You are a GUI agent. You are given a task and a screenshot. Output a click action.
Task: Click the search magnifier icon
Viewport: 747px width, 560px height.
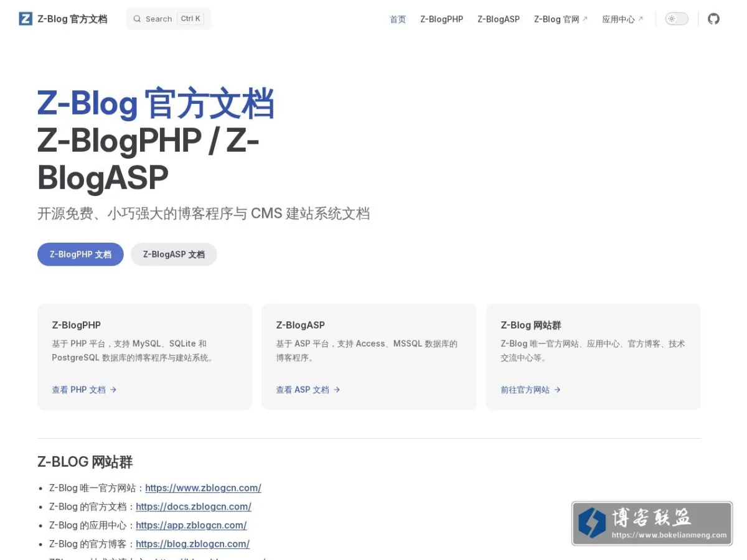(137, 19)
